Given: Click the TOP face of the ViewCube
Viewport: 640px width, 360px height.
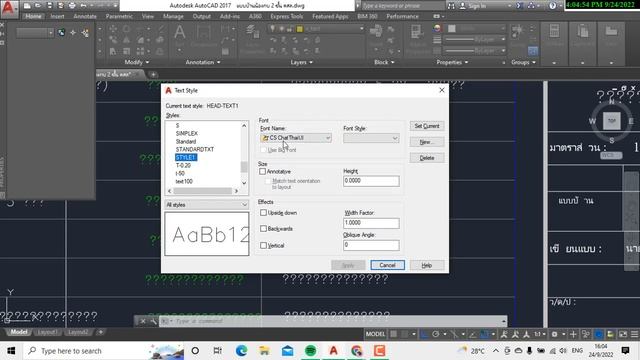Looking at the screenshot, I should tap(611, 121).
